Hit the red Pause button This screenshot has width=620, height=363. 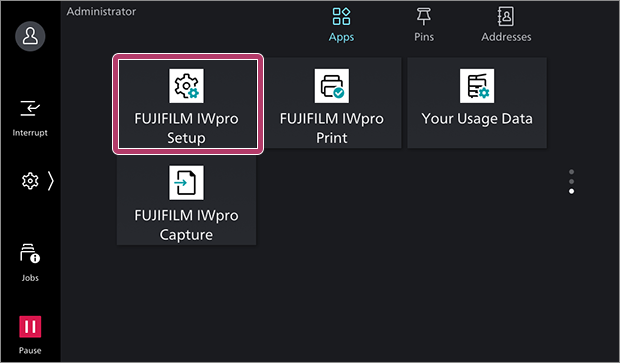30,327
